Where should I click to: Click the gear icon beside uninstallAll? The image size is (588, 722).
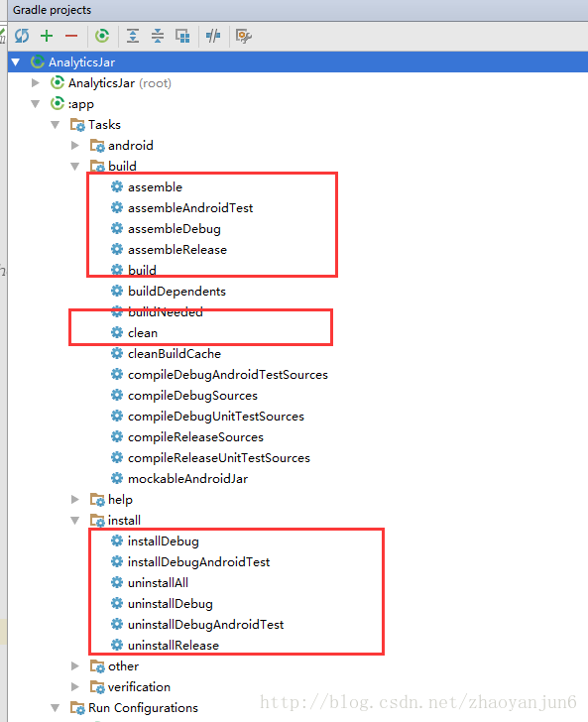117,582
